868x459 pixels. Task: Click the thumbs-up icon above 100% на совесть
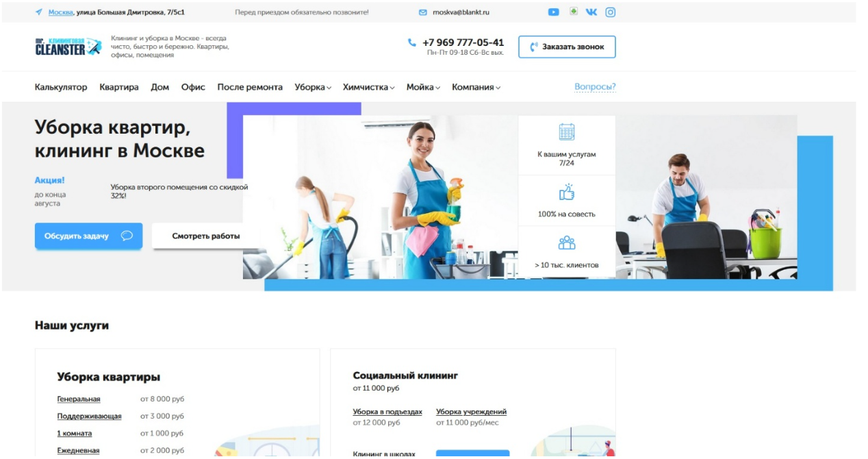[567, 193]
